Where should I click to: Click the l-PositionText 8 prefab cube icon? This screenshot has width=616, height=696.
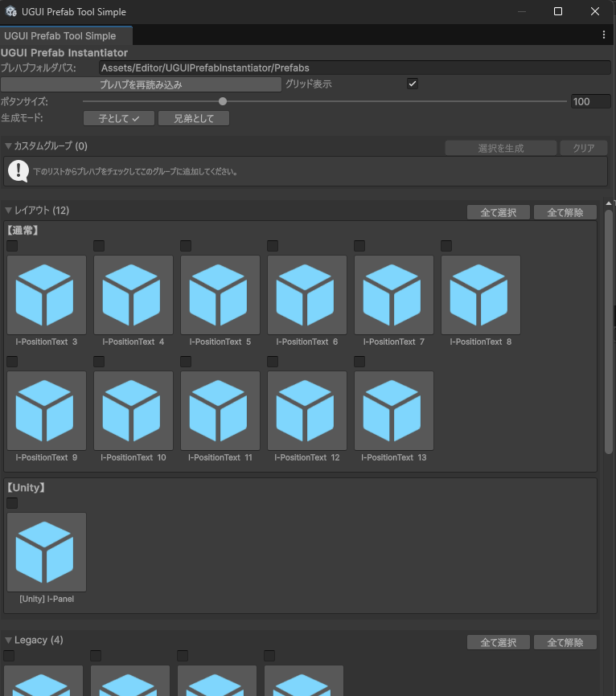tap(481, 295)
